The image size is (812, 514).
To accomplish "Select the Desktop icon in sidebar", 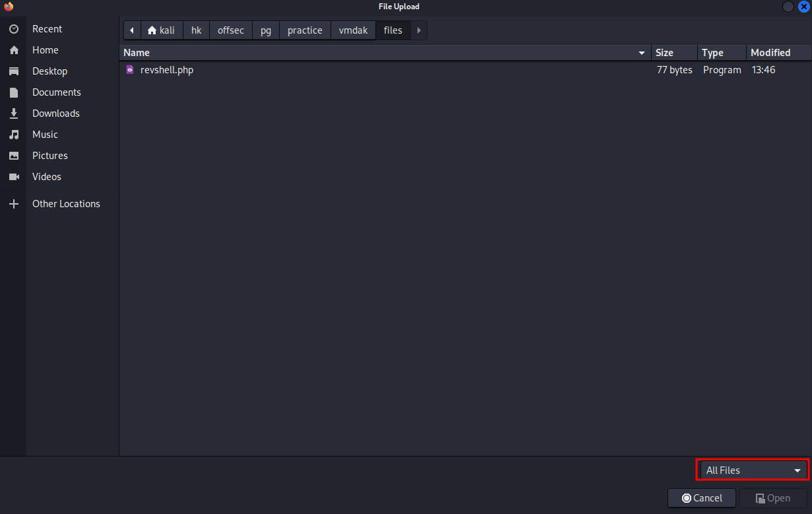I will 13,71.
